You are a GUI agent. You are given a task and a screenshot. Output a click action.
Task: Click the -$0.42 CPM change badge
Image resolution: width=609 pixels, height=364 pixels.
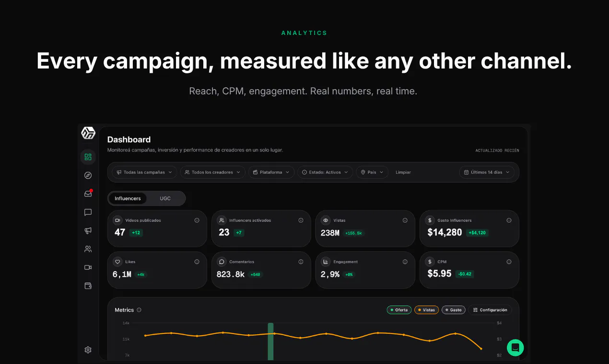[x=465, y=274]
